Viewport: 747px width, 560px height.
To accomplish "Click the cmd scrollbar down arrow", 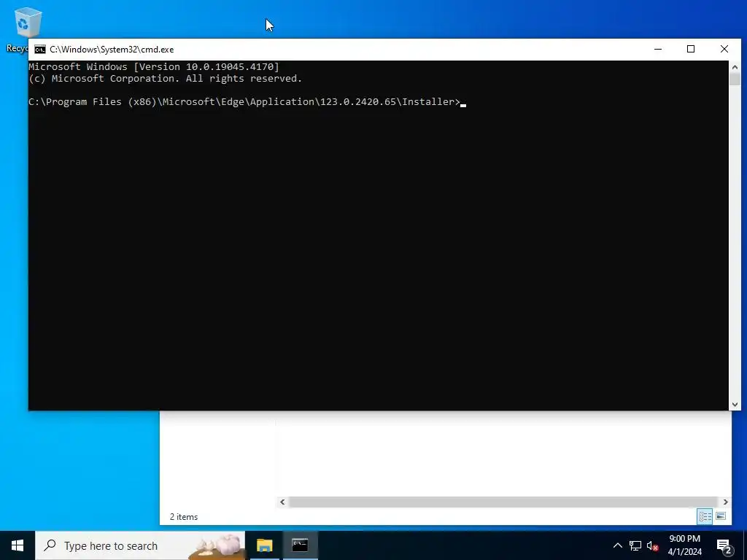I will [735, 404].
